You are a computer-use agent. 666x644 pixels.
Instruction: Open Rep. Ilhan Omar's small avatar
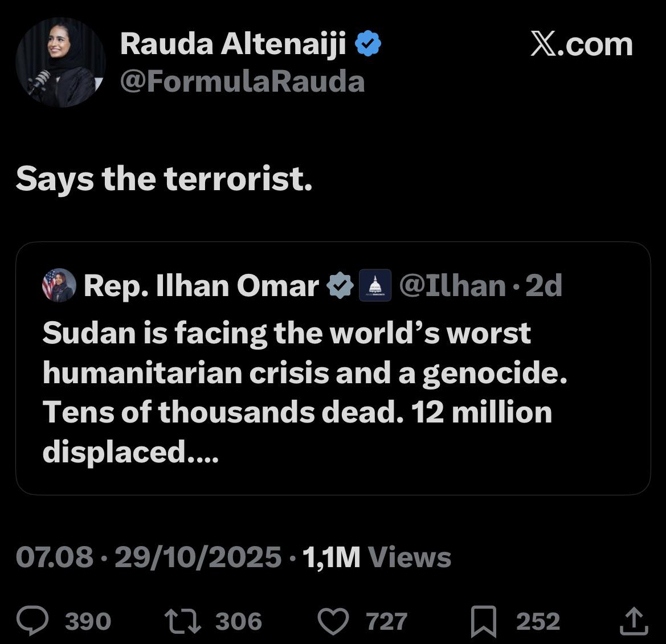tap(59, 285)
